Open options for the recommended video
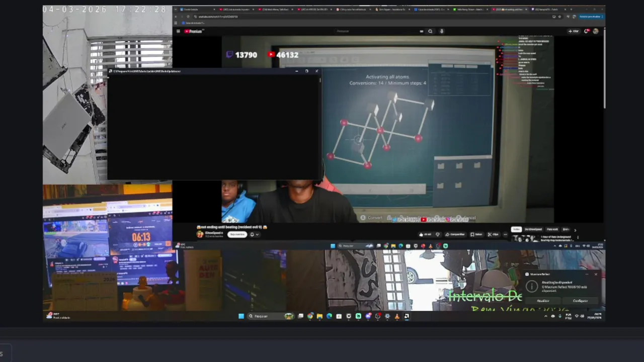This screenshot has width=644, height=362. click(578, 237)
